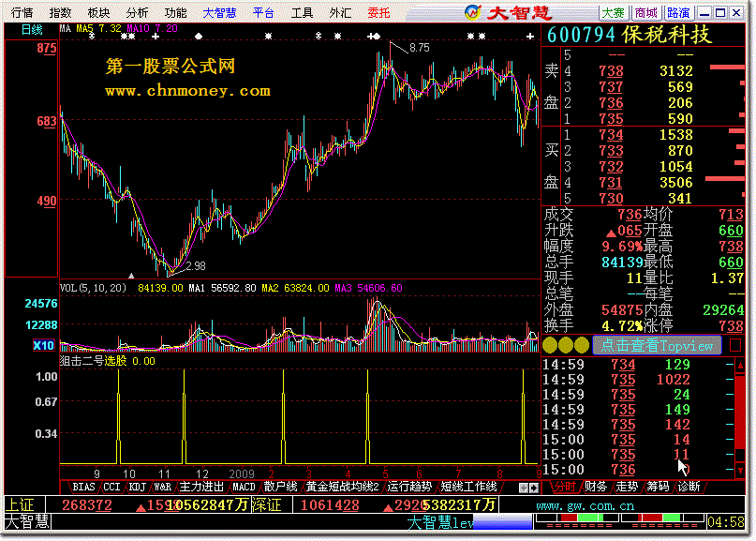Open the www.gw.com.cn link

pyautogui.click(x=585, y=505)
